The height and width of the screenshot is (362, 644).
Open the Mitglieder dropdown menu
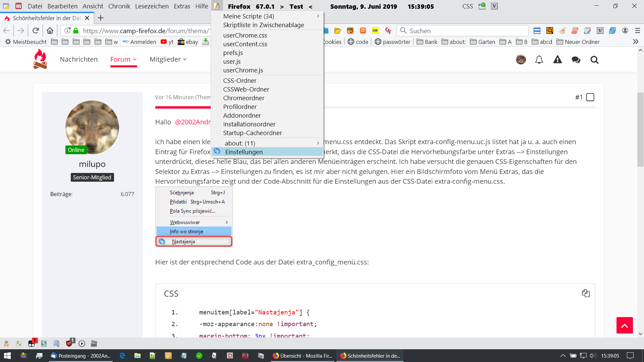(168, 59)
